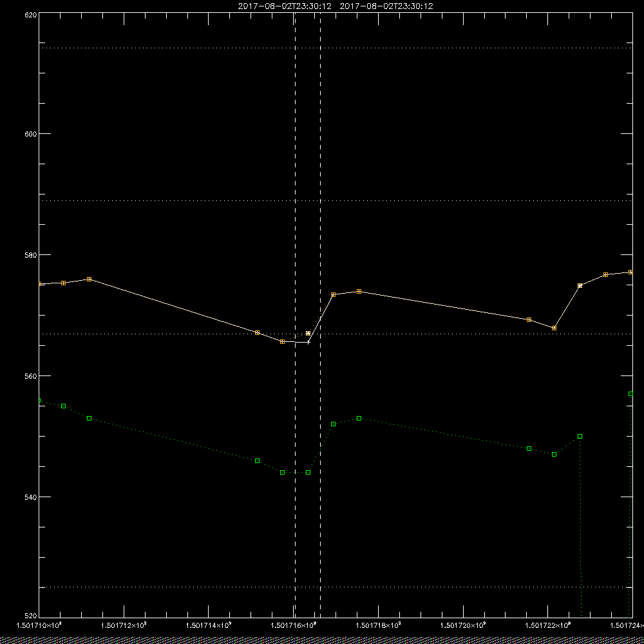644x644 pixels.
Task: Click the first dashed vertical line
Action: (x=296, y=315)
